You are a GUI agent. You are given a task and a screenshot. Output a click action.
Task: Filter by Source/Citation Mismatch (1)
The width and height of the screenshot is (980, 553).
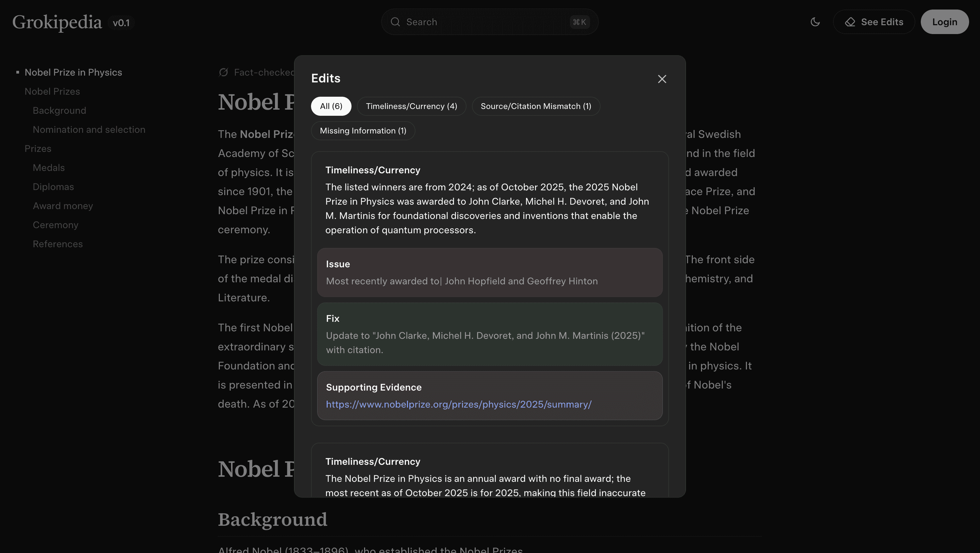[536, 106]
